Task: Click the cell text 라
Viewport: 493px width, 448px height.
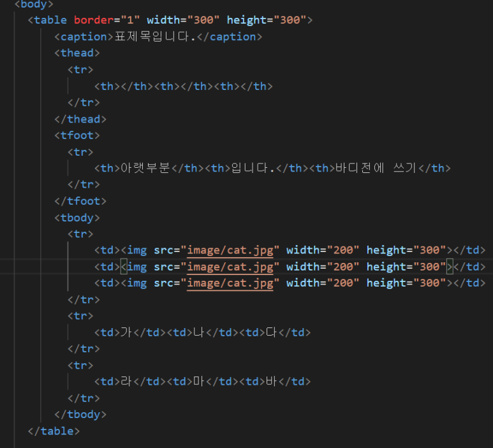Action: pos(126,382)
